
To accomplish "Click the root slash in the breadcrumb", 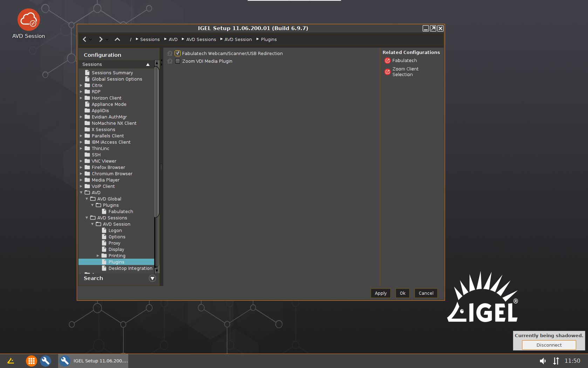I will [131, 40].
